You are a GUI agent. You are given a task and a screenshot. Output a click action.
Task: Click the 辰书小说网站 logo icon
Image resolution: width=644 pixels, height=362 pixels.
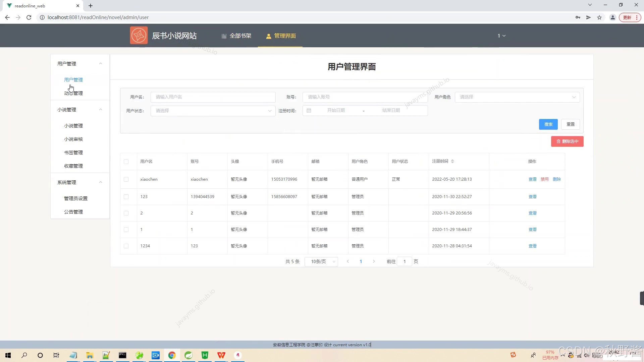pyautogui.click(x=139, y=36)
